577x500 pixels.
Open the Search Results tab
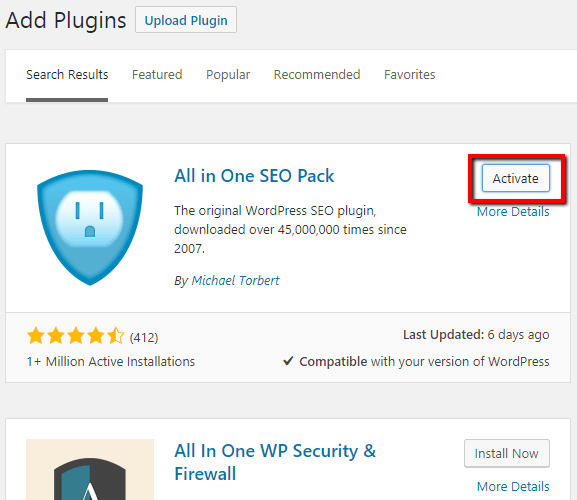pyautogui.click(x=67, y=75)
